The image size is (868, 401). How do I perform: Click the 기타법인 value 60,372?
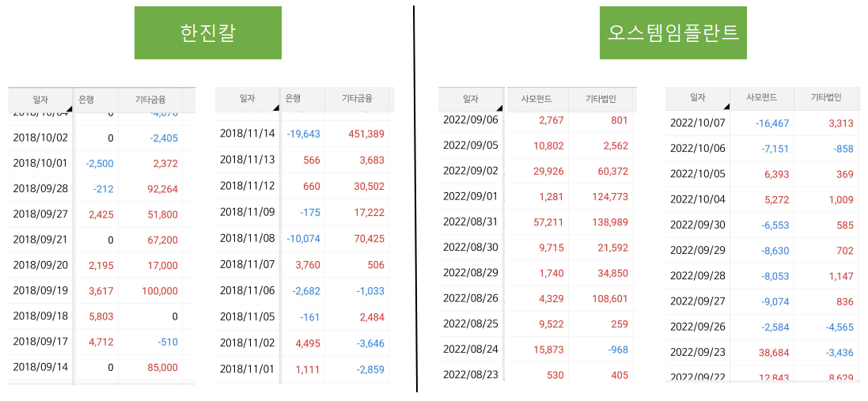[612, 172]
